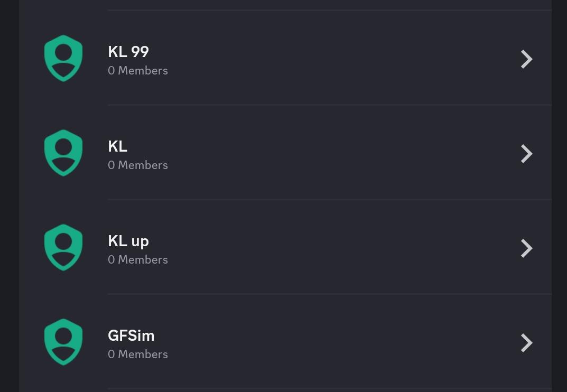Click the KL up role shield icon
This screenshot has height=392, width=567.
pos(63,247)
